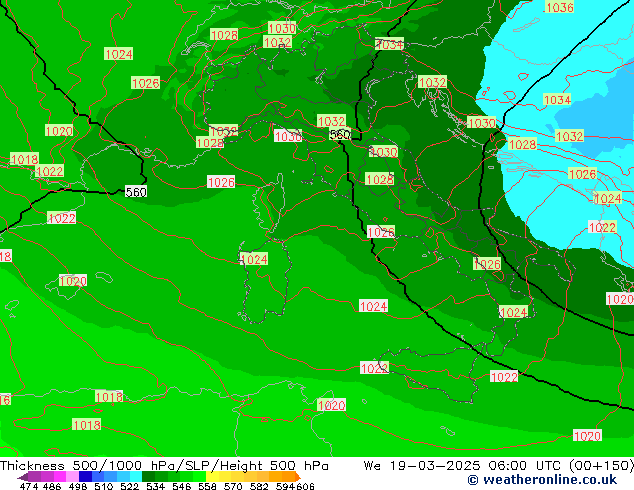Viewport: 634px width, 490px height.
Task: Select the 1020 label at the bottom right
Action: (x=588, y=436)
